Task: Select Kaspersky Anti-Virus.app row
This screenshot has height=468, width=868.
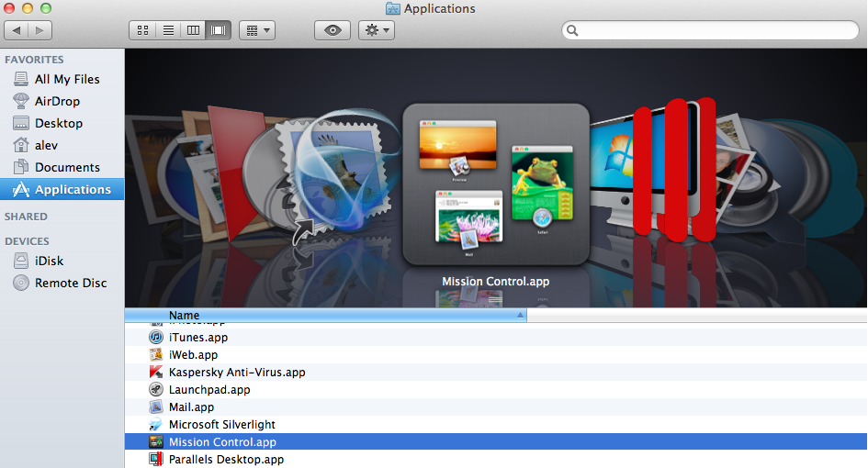Action: pyautogui.click(x=495, y=373)
